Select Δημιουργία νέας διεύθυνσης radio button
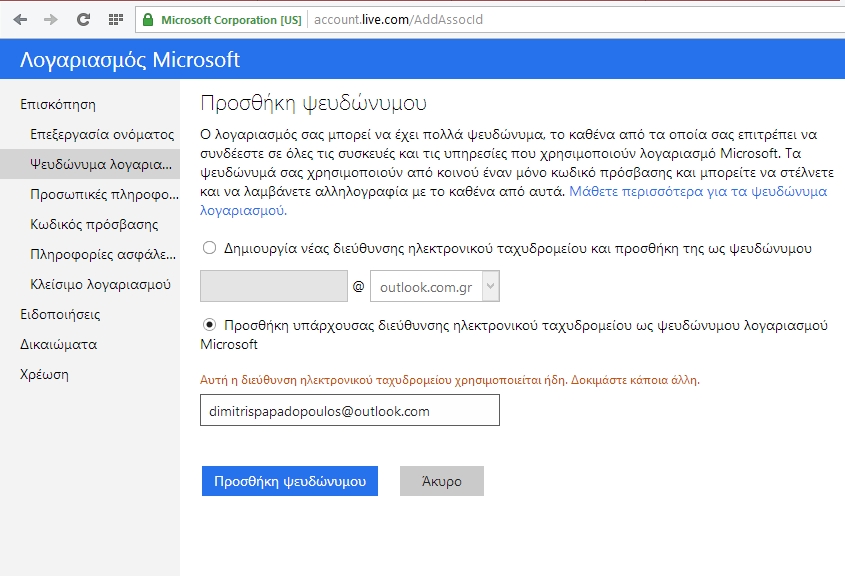This screenshot has width=845, height=576. coord(209,248)
